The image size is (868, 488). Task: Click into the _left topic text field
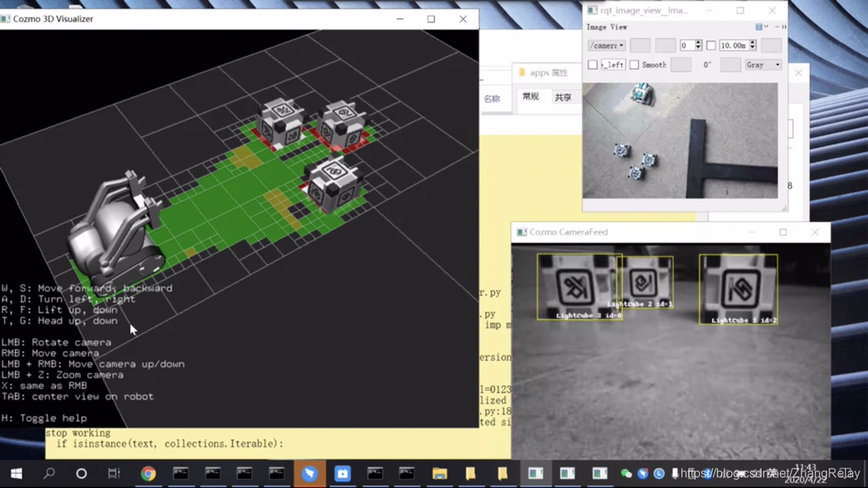(x=613, y=65)
